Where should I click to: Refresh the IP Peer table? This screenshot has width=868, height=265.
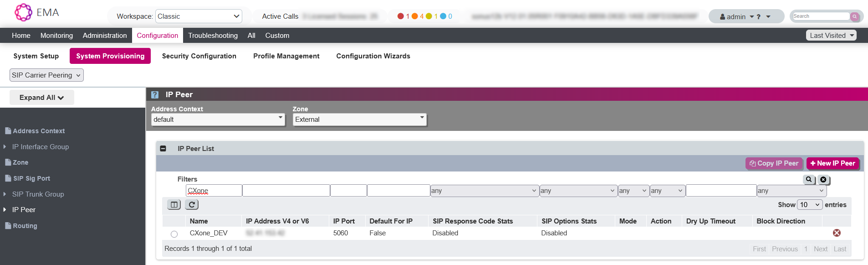192,205
